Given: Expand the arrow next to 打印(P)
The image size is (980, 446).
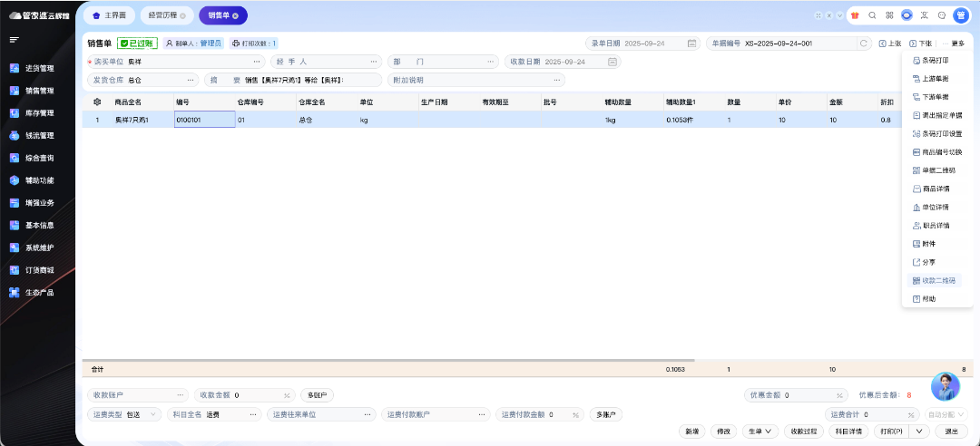Looking at the screenshot, I should pyautogui.click(x=919, y=431).
